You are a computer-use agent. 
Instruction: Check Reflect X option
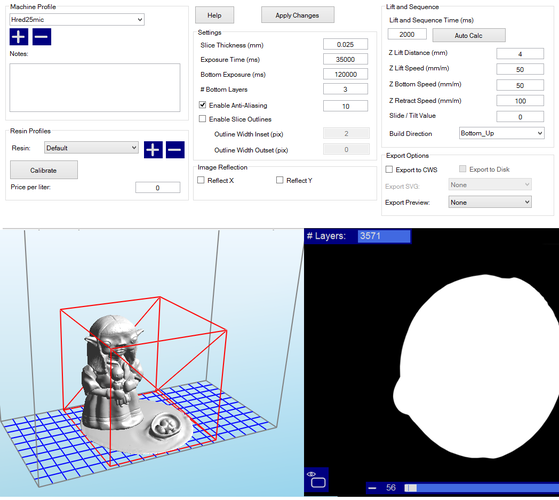coord(201,180)
